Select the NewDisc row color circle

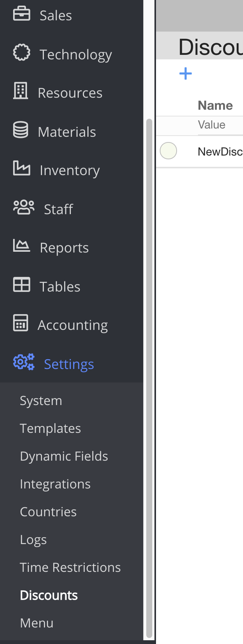coord(168,151)
